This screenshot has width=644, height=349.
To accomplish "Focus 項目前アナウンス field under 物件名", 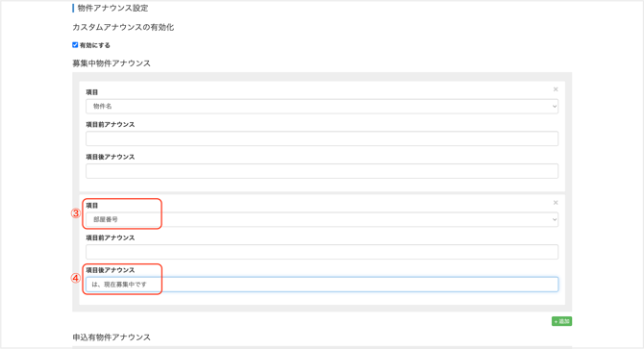I will (x=322, y=138).
